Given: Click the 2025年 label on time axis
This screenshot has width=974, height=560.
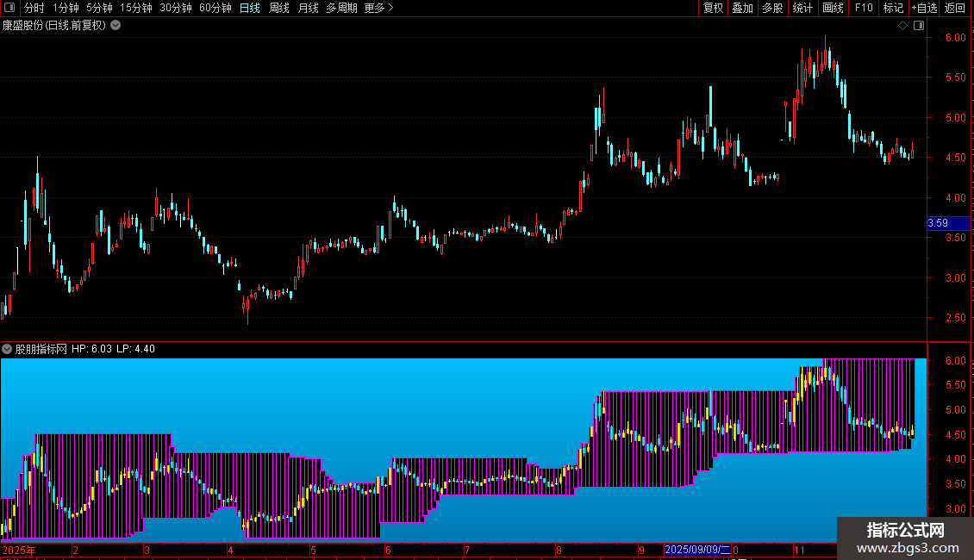Looking at the screenshot, I should 19,550.
